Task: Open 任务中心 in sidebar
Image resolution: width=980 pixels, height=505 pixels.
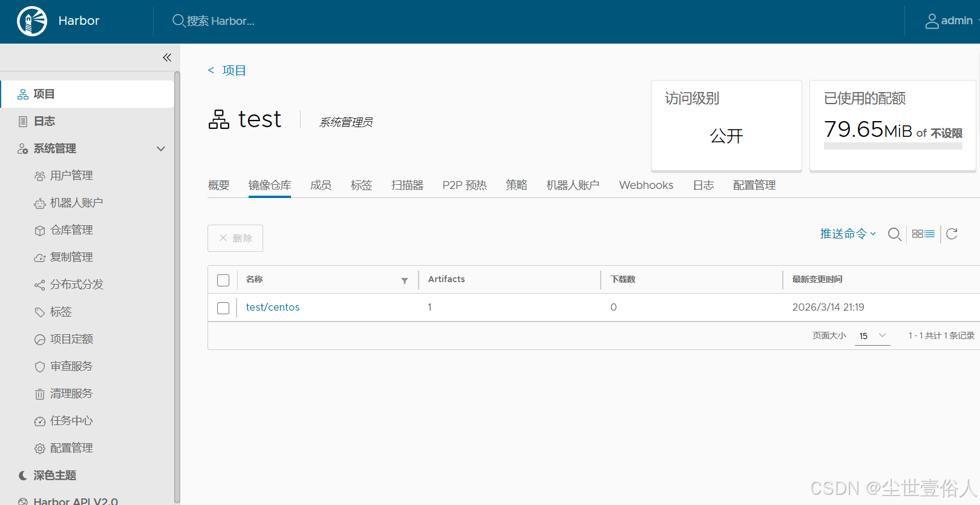Action: click(71, 421)
